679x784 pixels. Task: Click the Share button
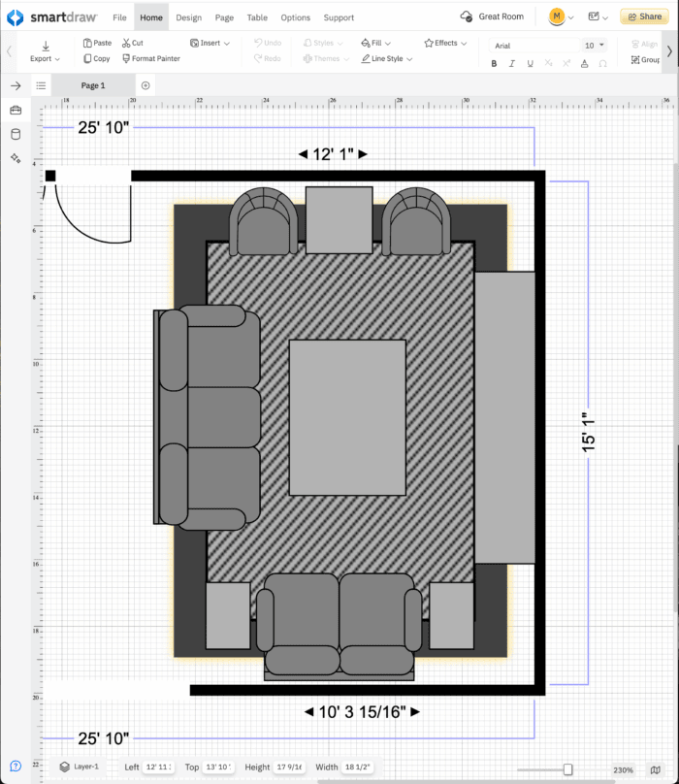click(644, 16)
